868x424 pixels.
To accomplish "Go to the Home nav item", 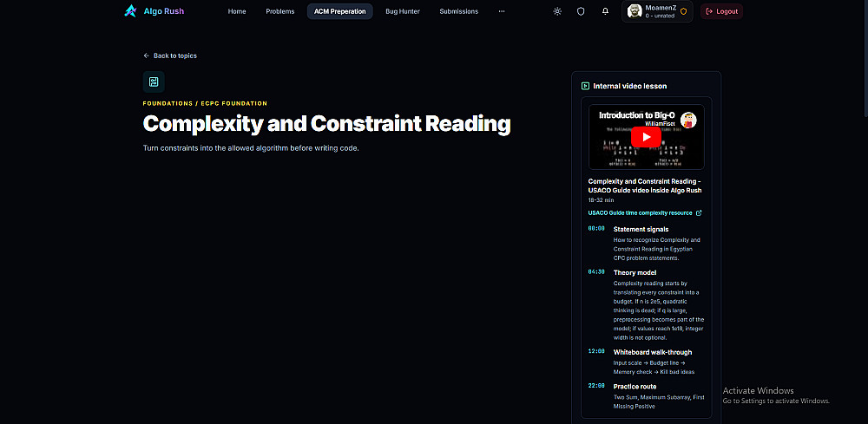I will [x=237, y=11].
